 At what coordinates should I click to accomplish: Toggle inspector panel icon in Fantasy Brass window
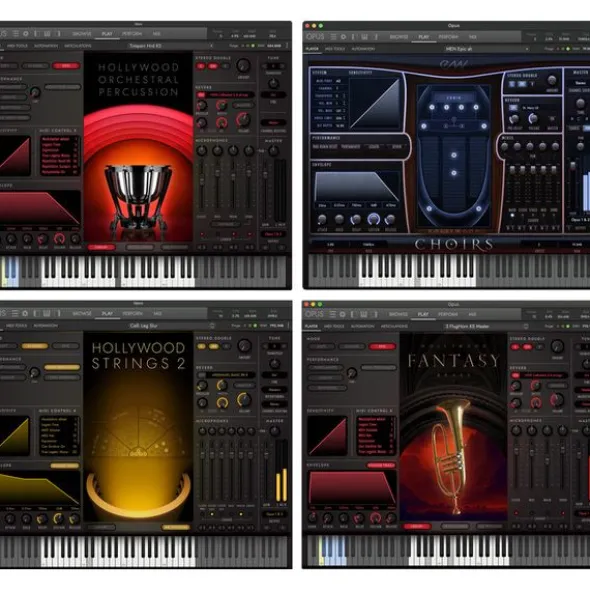point(375,314)
